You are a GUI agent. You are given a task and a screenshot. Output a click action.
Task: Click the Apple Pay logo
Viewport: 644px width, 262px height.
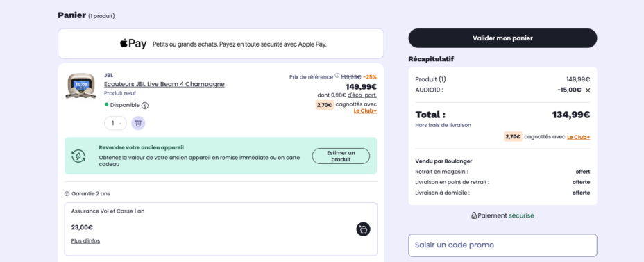click(133, 44)
